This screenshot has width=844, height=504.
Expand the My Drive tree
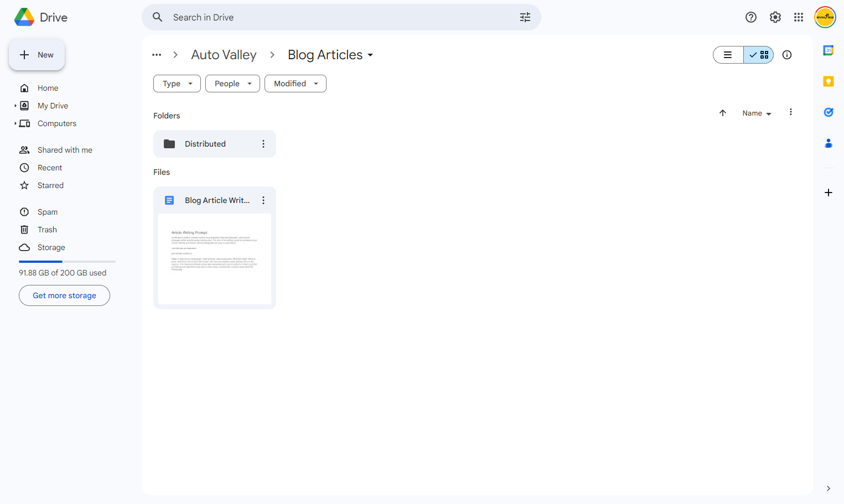(x=15, y=106)
